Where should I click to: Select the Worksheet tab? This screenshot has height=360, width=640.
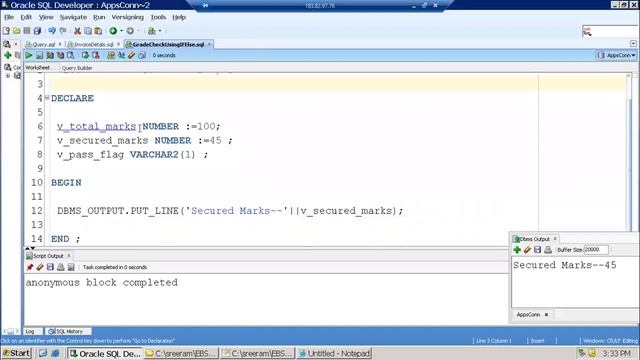pyautogui.click(x=38, y=68)
